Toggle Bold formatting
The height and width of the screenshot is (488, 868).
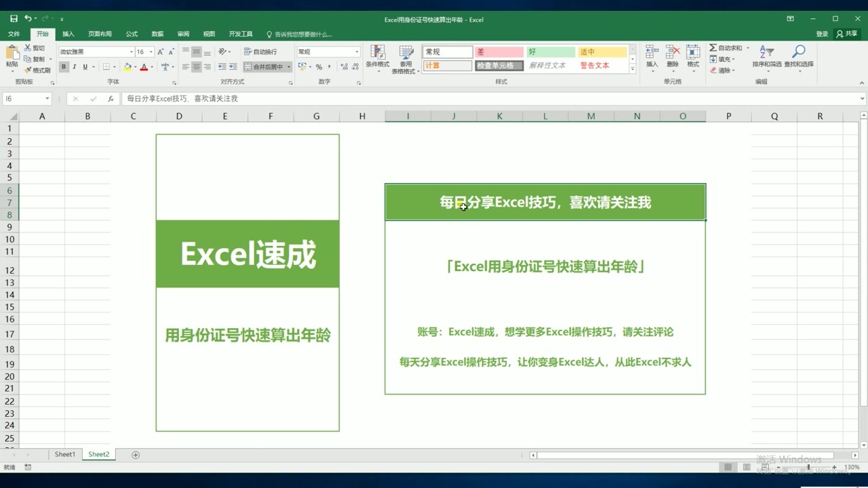tap(64, 66)
